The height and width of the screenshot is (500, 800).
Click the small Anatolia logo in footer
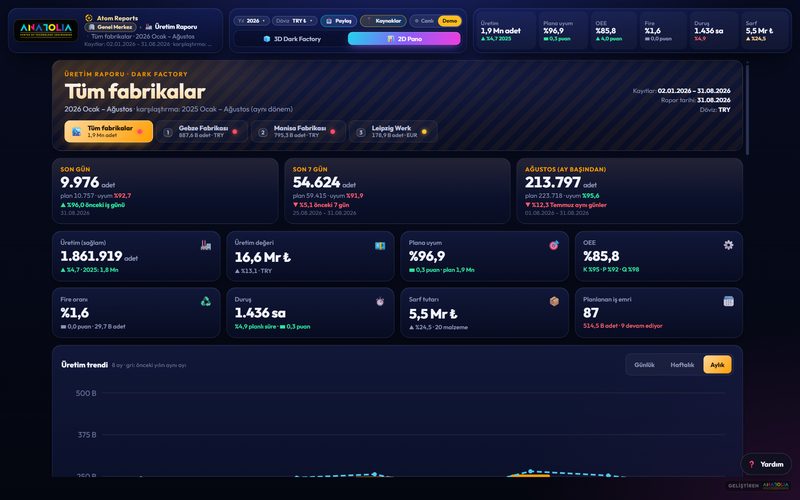[776, 485]
